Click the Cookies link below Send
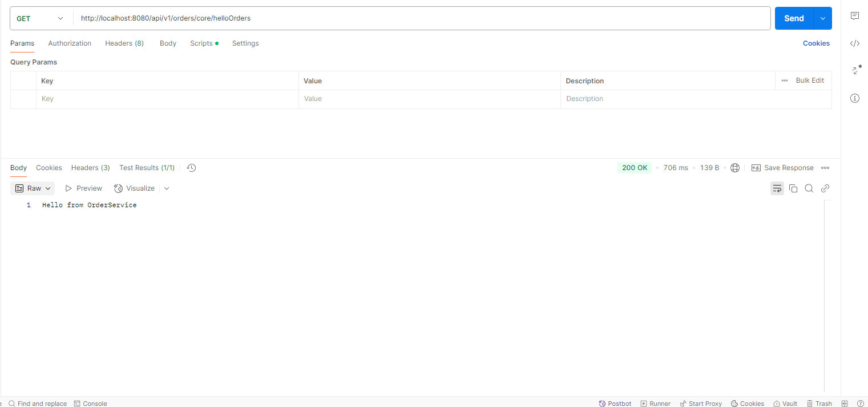 click(816, 43)
